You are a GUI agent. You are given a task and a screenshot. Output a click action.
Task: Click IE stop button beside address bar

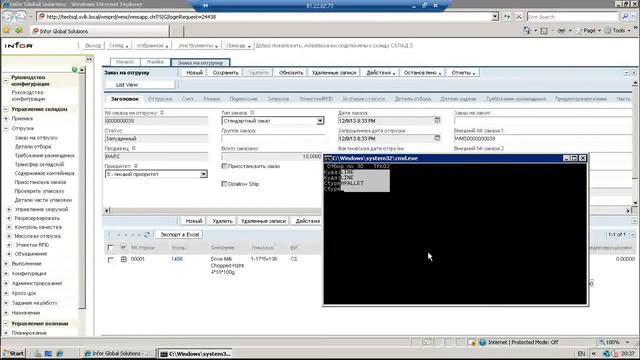519,17
